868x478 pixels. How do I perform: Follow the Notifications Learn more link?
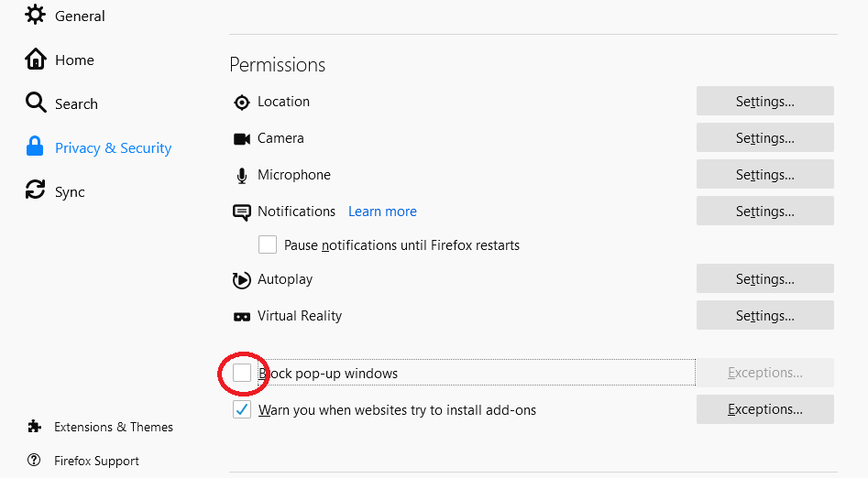[x=382, y=212]
